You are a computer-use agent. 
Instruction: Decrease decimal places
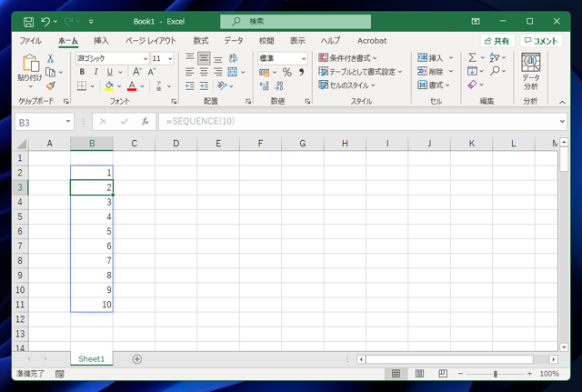[279, 86]
